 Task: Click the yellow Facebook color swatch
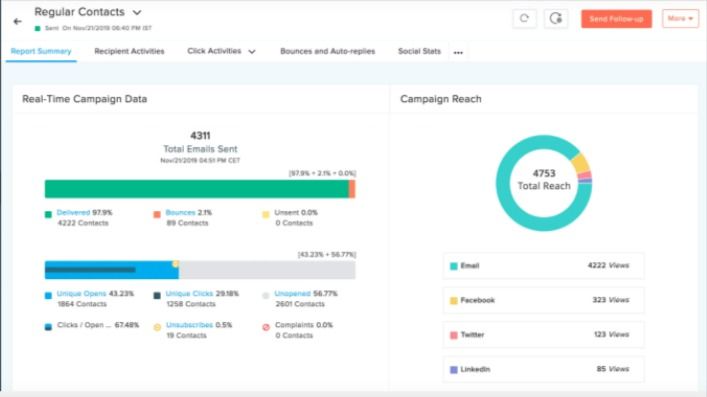(x=454, y=300)
